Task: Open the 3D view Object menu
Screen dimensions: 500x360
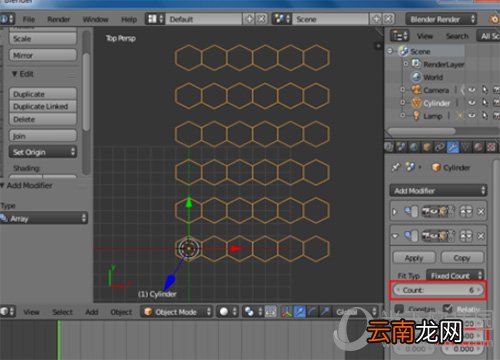Action: 121,312
